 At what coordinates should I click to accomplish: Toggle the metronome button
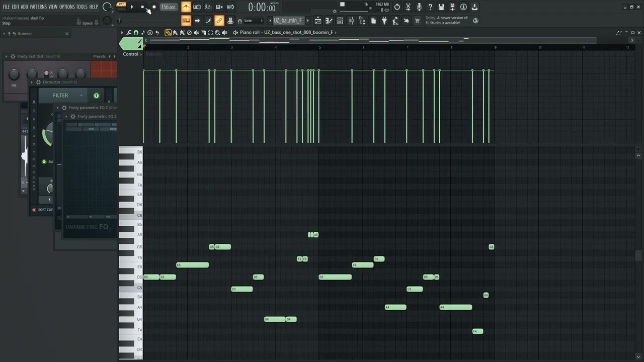point(186,7)
